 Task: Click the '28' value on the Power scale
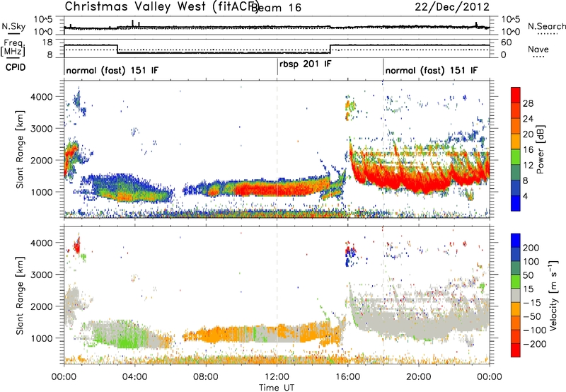point(528,103)
